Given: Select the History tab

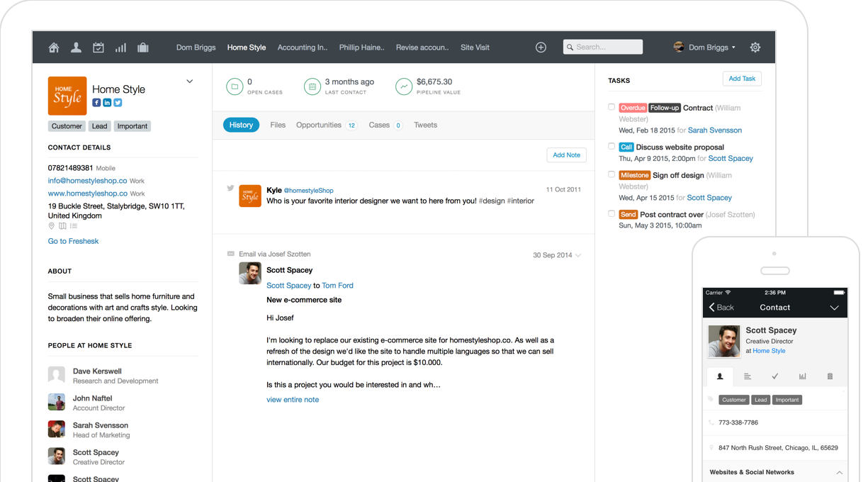Looking at the screenshot, I should tap(241, 125).
